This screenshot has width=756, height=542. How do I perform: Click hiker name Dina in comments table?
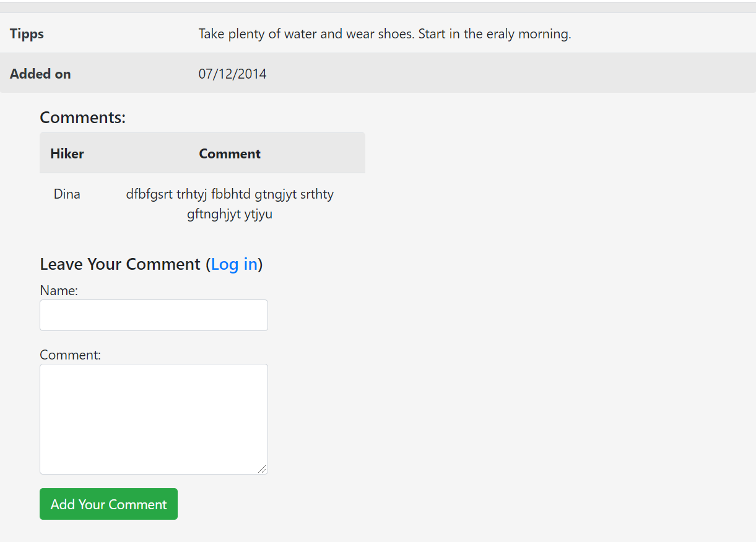click(x=67, y=194)
